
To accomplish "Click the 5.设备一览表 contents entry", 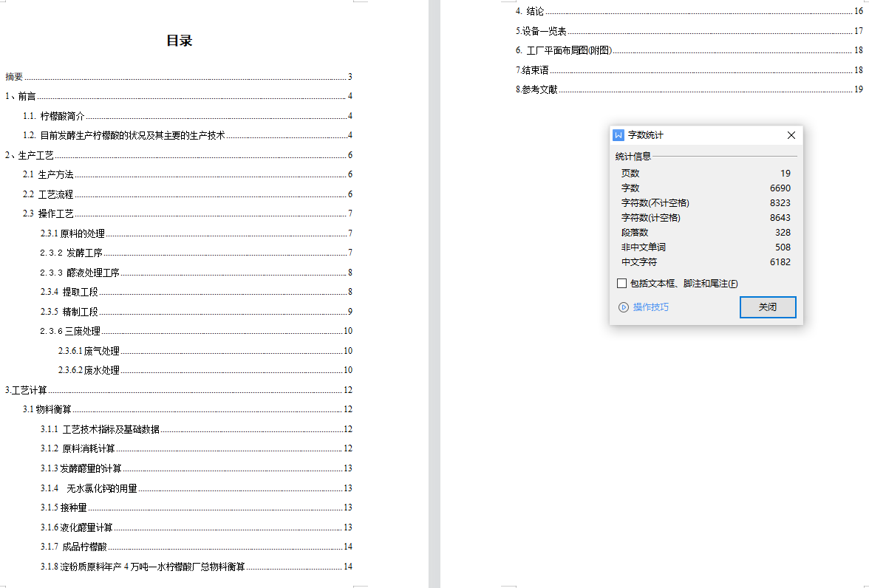I will click(542, 31).
